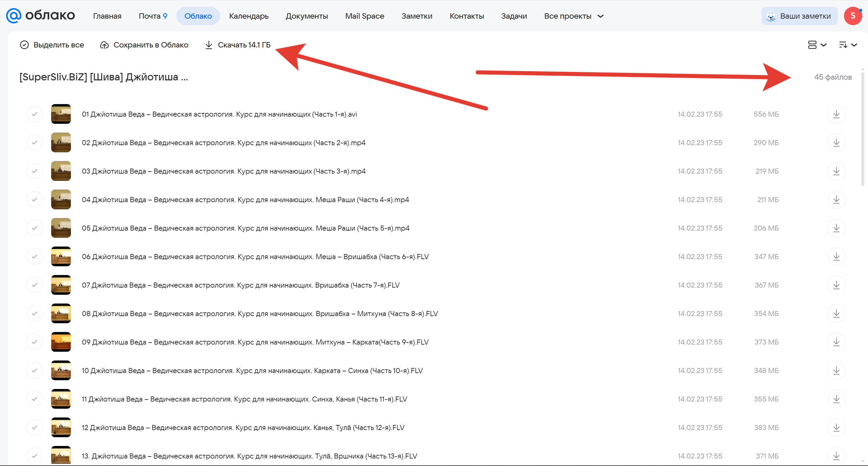Click Сохранить в Облако cloud icon
The width and height of the screenshot is (868, 466).
click(x=104, y=45)
